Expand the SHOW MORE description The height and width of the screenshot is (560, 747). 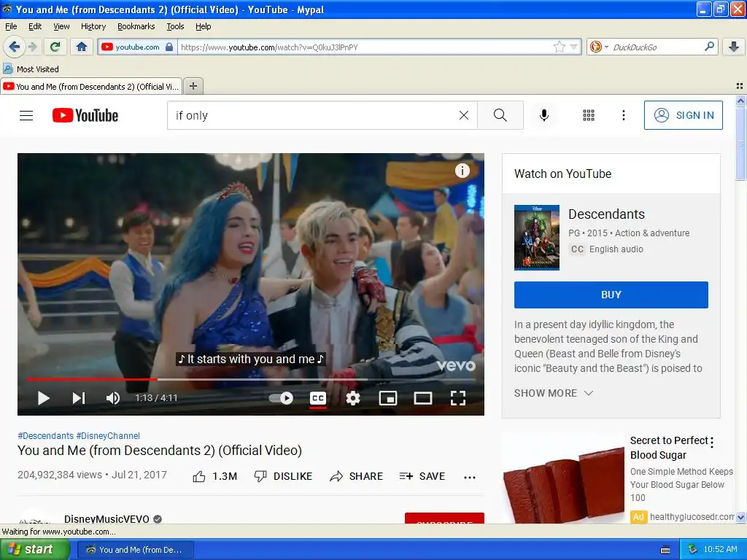554,393
